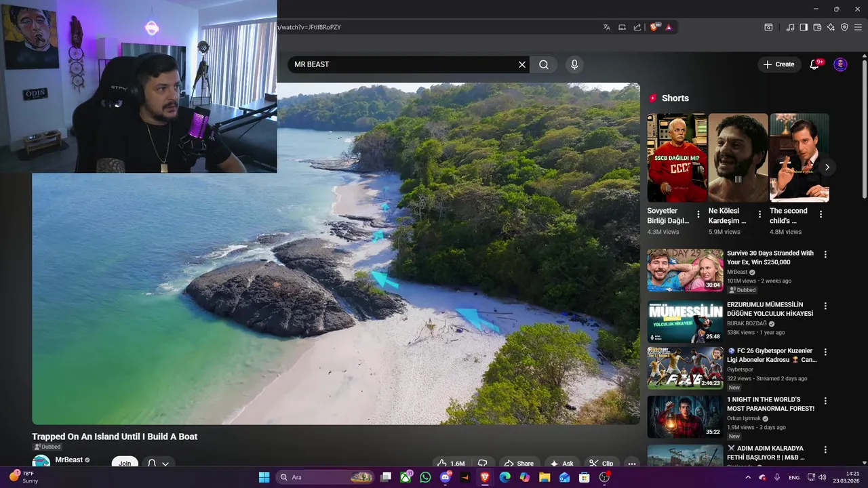Open options for Ne Kölesi Kardeşim Short

pyautogui.click(x=759, y=214)
